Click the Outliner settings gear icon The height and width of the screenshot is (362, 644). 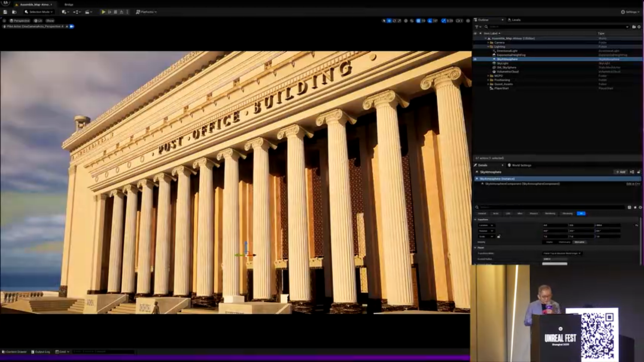click(639, 27)
